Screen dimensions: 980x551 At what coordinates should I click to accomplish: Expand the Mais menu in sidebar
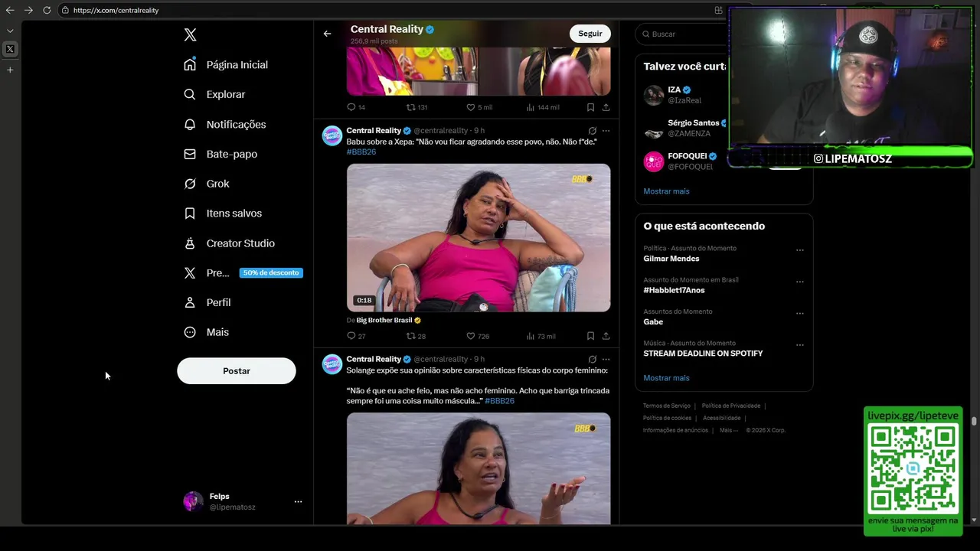point(207,332)
